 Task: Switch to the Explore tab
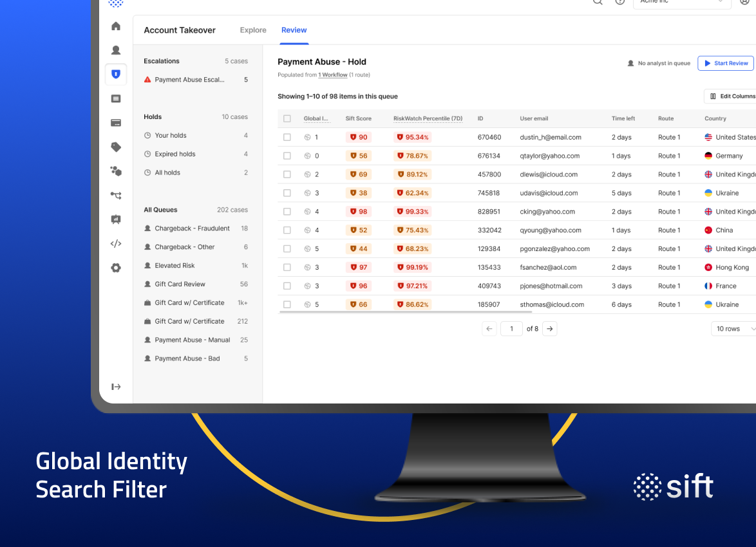coord(253,30)
